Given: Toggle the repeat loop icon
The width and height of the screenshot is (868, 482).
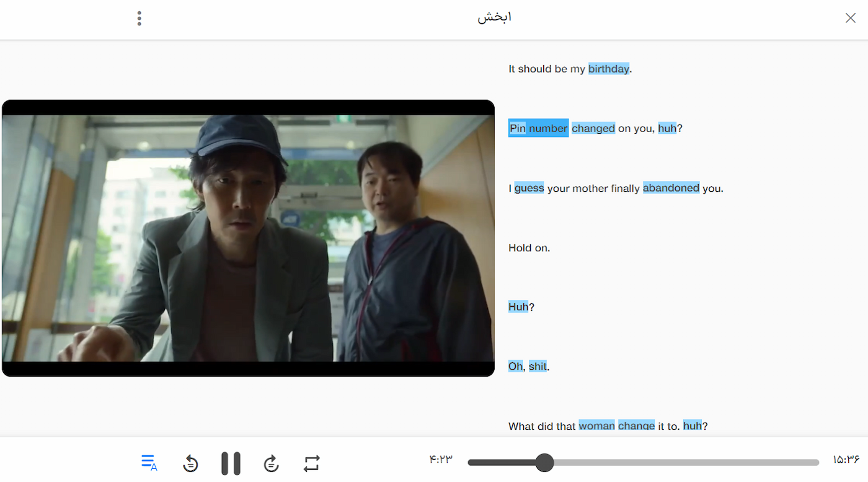Looking at the screenshot, I should (x=312, y=463).
